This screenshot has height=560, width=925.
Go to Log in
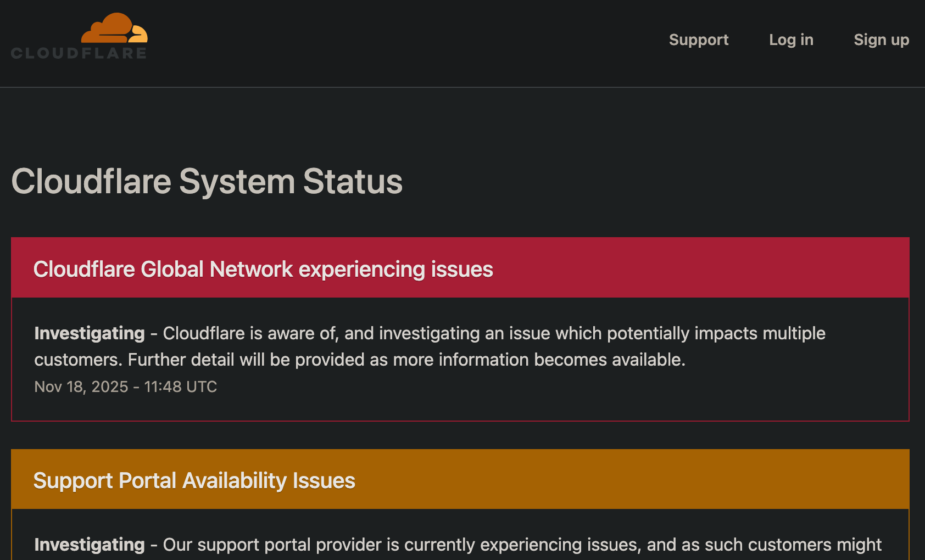(791, 40)
